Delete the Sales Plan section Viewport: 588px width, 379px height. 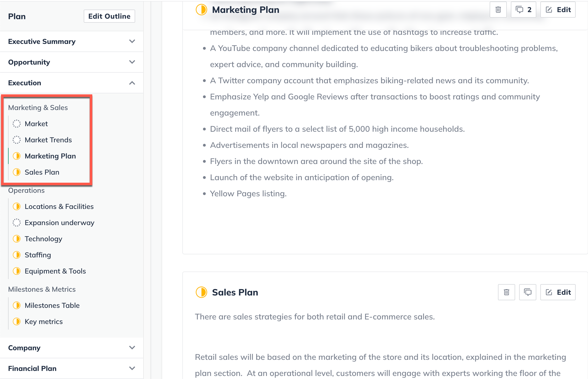506,292
